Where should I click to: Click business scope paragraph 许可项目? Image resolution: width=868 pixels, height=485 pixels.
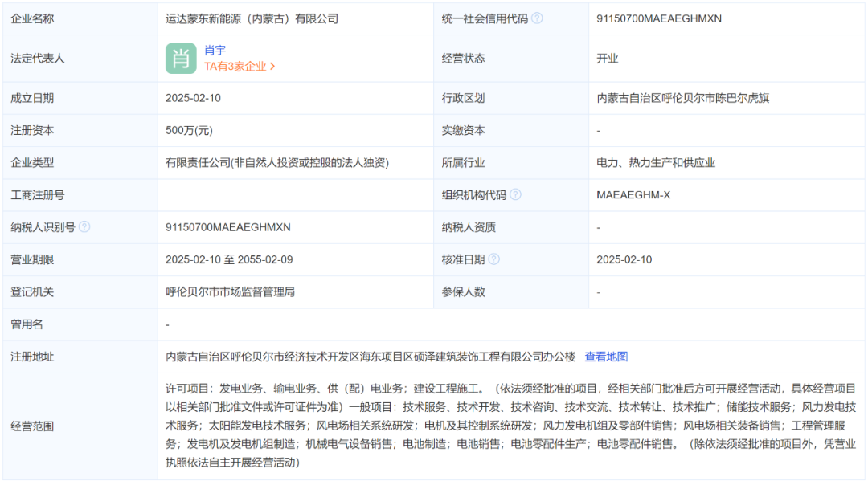(510, 426)
